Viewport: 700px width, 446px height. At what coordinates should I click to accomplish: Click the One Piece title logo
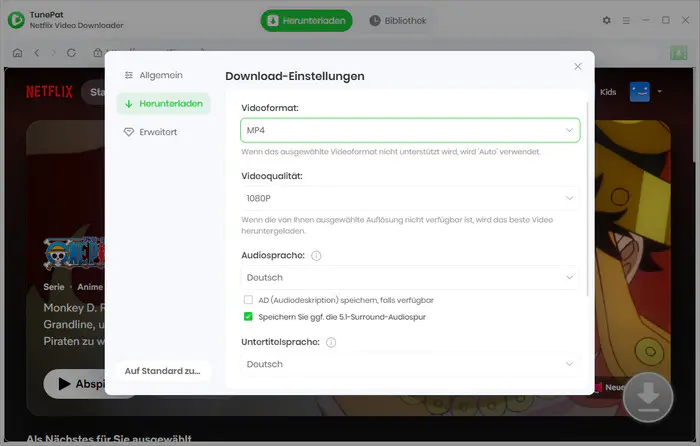pyautogui.click(x=74, y=253)
